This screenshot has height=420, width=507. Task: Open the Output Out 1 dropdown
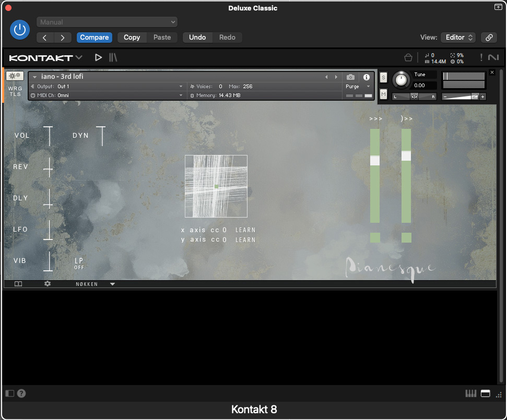107,86
